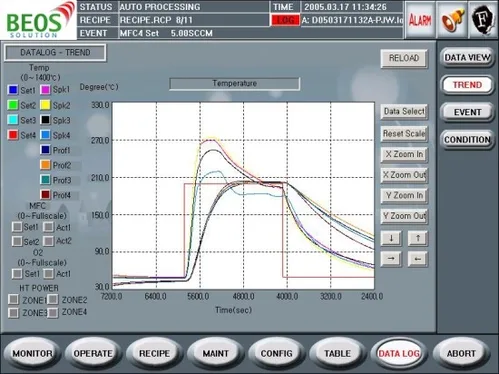Click the down arrow scroll button

[391, 239]
